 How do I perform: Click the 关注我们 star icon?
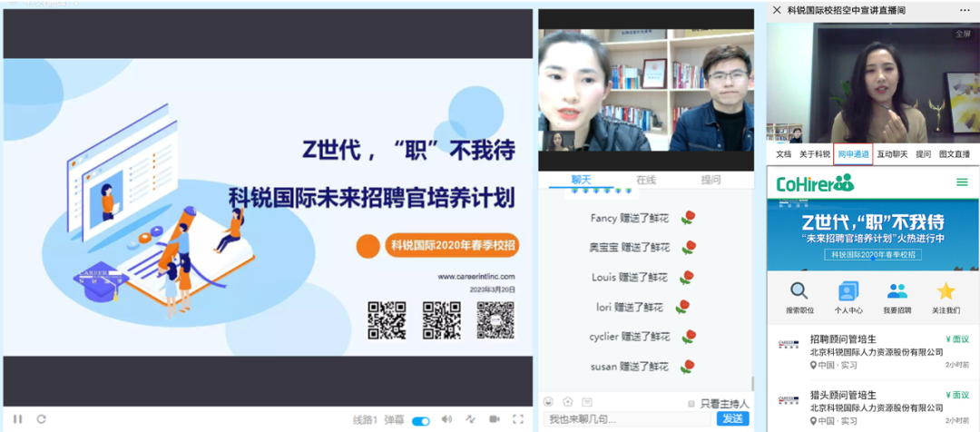pos(946,291)
